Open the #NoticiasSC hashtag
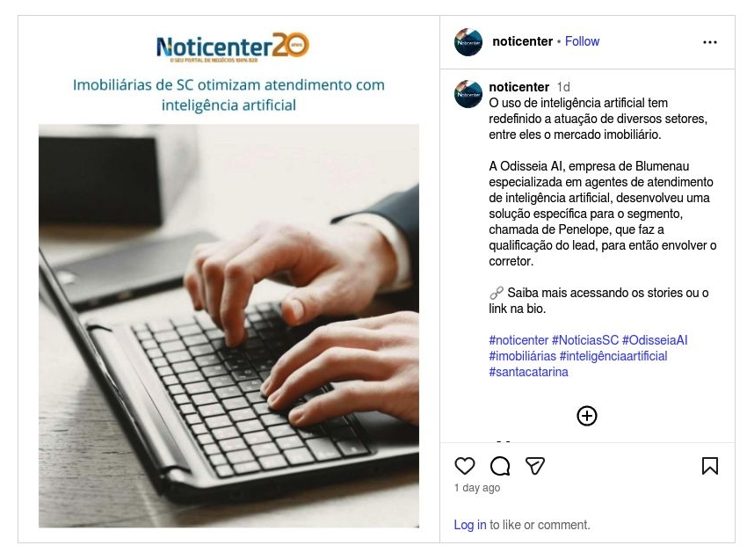Image resolution: width=747 pixels, height=560 pixels. pos(584,340)
